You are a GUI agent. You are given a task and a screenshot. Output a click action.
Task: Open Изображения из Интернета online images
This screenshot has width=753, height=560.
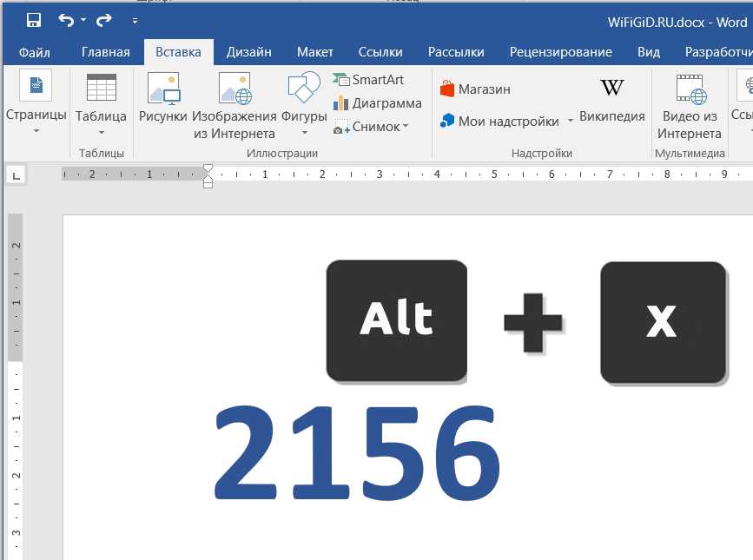(234, 89)
